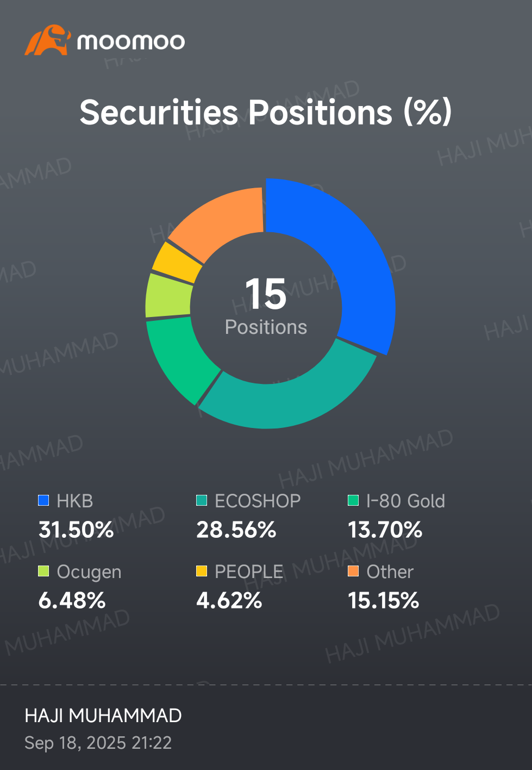Click the yellow PEOPLE legend swatch

click(202, 571)
